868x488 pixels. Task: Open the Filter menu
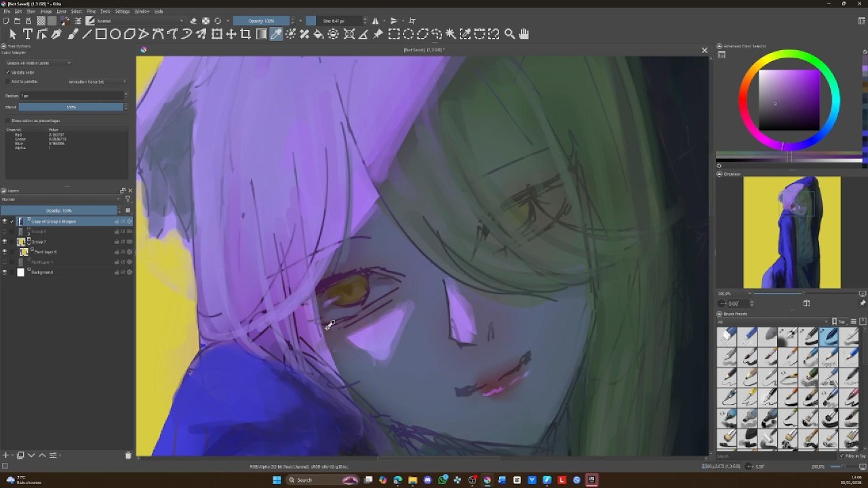91,12
